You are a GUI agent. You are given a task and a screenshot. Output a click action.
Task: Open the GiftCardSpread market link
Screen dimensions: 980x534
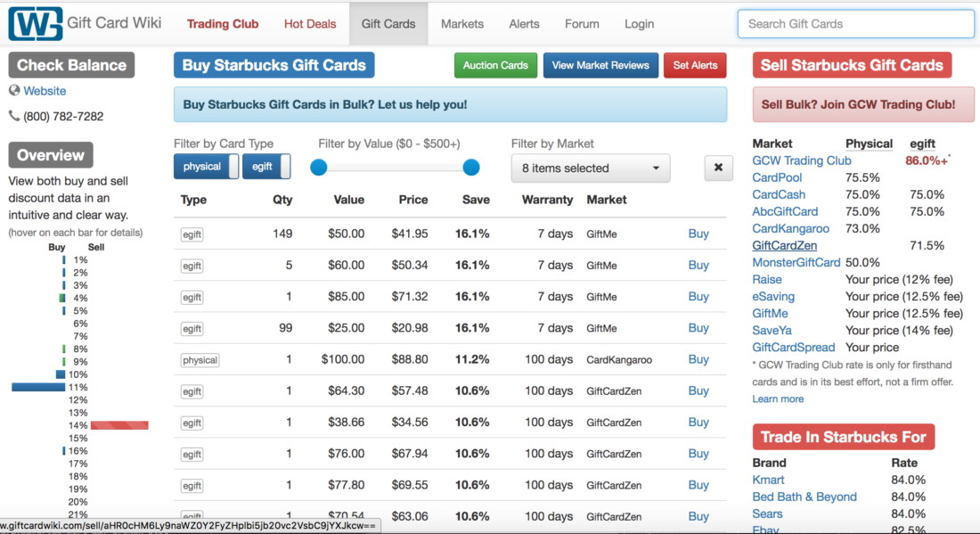(793, 347)
